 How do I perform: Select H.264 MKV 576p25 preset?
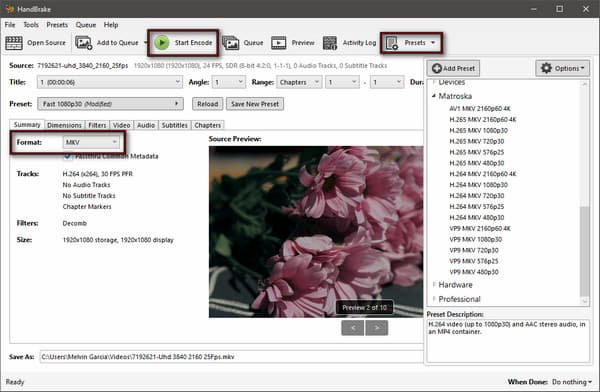tap(476, 206)
